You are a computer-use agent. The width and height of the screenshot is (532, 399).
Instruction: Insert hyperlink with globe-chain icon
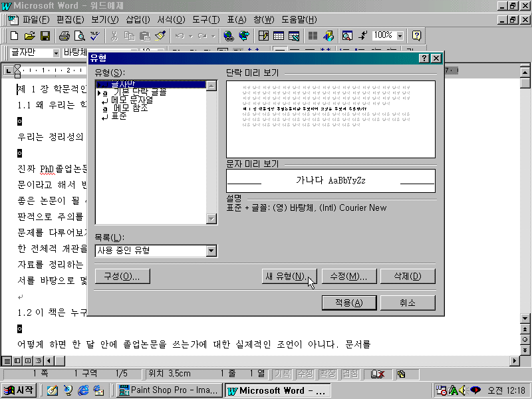click(229, 36)
